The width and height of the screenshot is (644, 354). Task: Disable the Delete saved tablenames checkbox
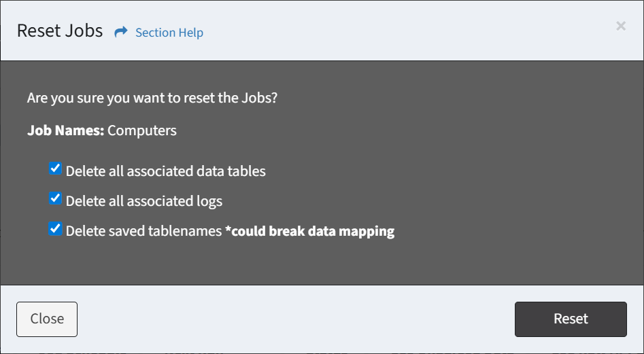(x=56, y=229)
